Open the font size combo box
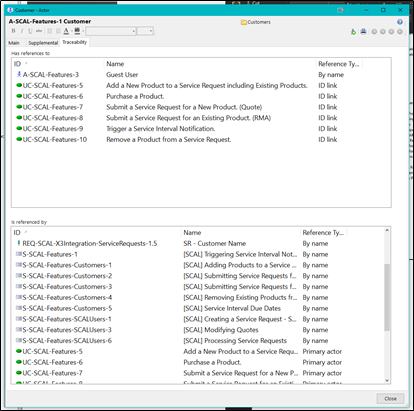414x411 pixels. point(145,31)
